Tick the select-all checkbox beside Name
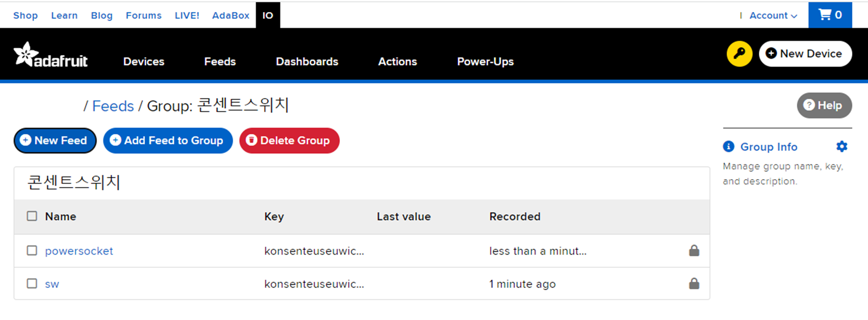868x320 pixels. (x=32, y=216)
